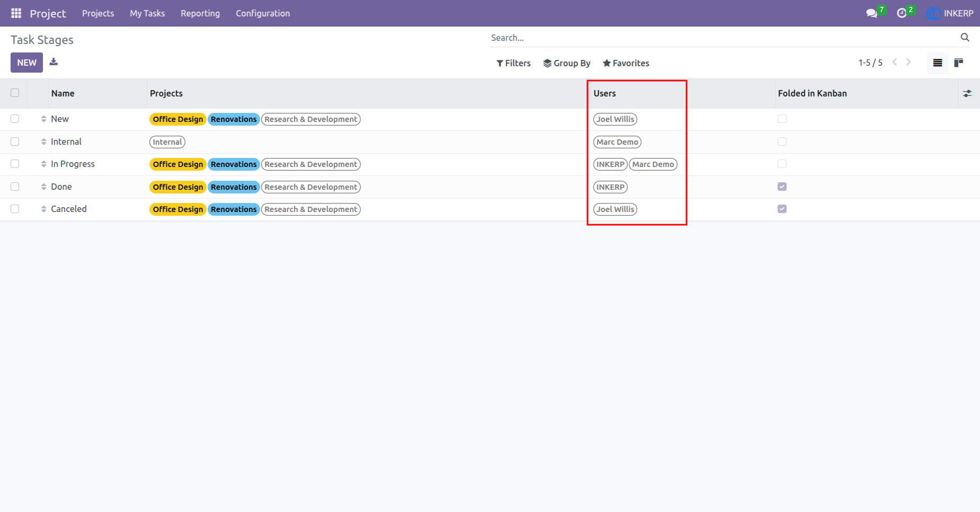Click the NEW button
Image resolution: width=980 pixels, height=512 pixels.
26,63
